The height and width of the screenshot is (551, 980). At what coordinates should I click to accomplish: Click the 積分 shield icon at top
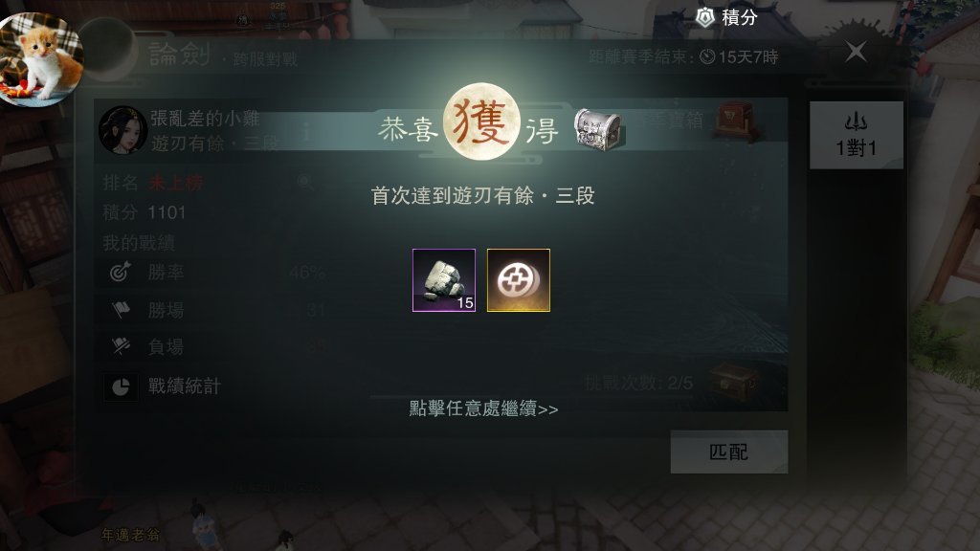(705, 17)
